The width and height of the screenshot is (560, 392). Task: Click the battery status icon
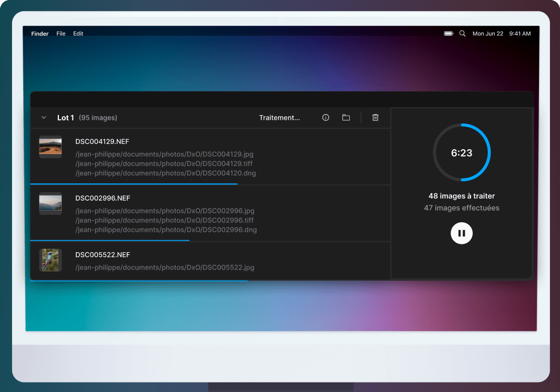(x=449, y=34)
